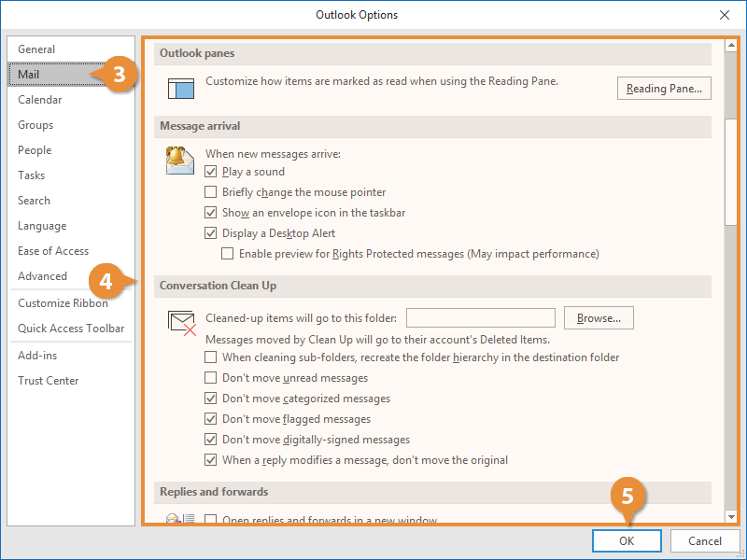The width and height of the screenshot is (747, 560).
Task: Open the Reading Pane settings button
Action: [x=664, y=89]
